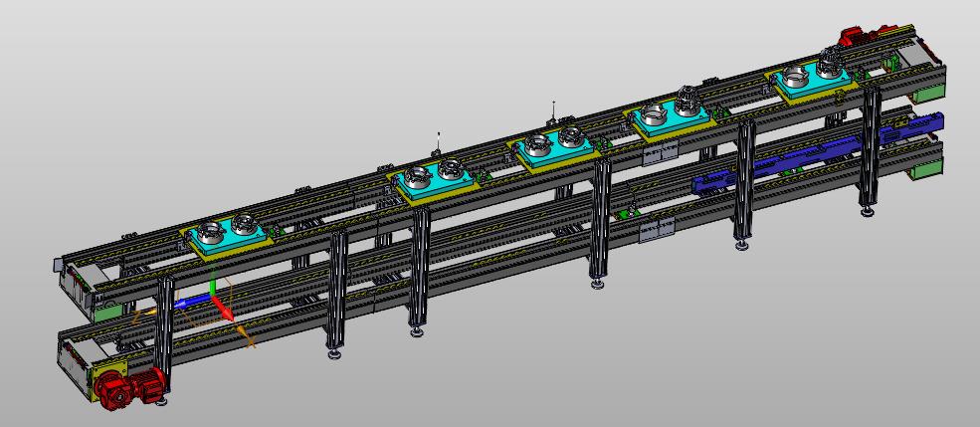Select the cyan pallet nearest the upper-right motor
980x427 pixels.
tap(813, 79)
